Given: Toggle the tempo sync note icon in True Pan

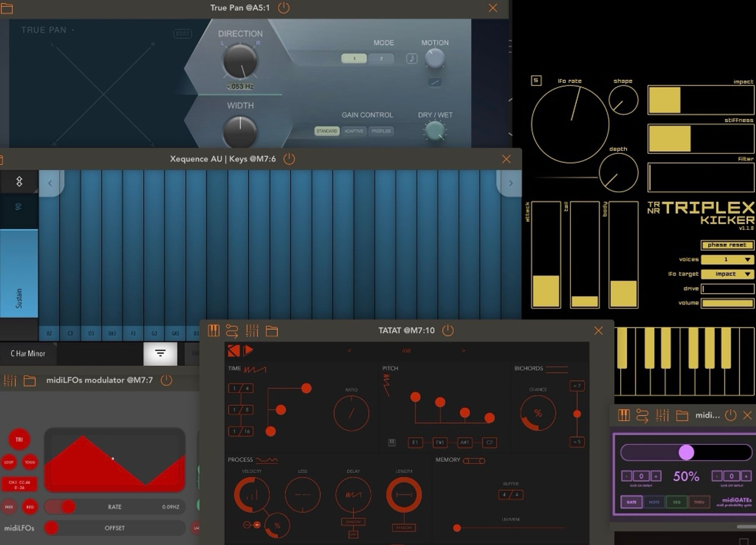Looking at the screenshot, I should (412, 59).
